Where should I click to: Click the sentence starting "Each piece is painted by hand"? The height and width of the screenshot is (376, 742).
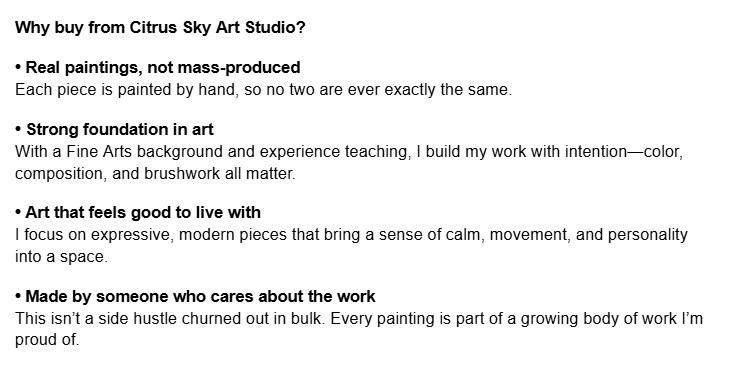click(264, 89)
